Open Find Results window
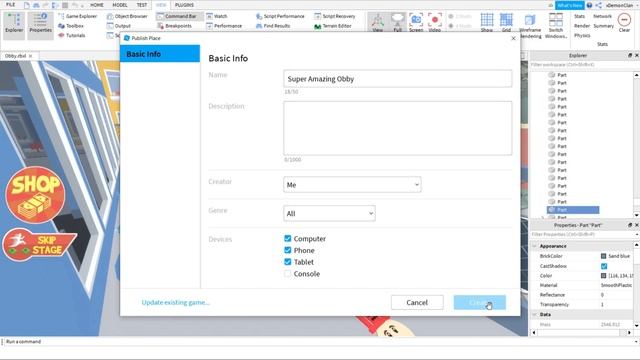640x360 pixels. coord(273,26)
